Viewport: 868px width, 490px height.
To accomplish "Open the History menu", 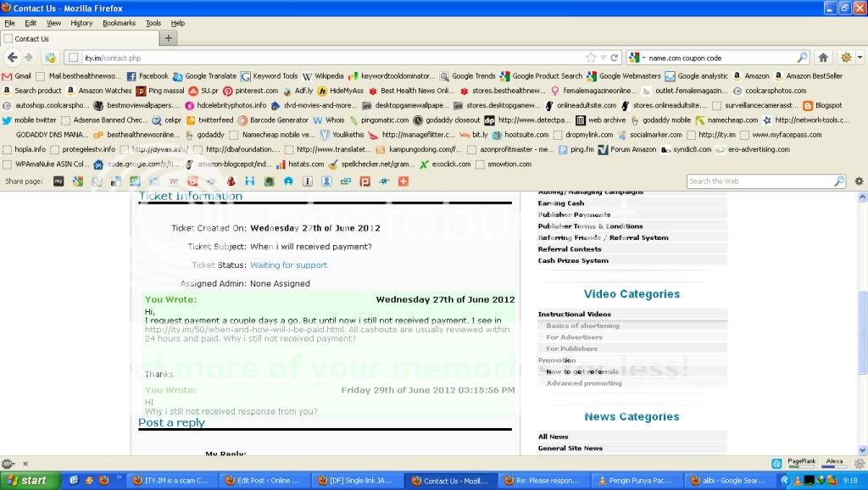I will 81,23.
